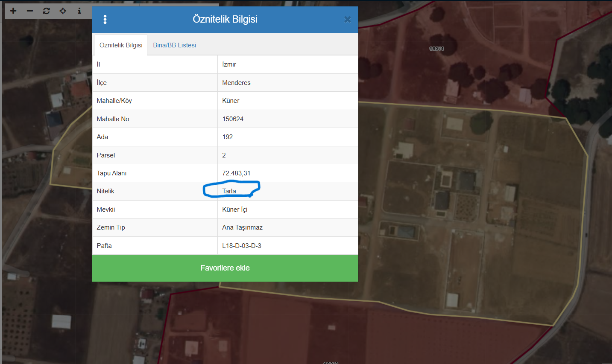This screenshot has width=612, height=364.
Task: Click the Zemin Tip row label
Action: point(111,227)
